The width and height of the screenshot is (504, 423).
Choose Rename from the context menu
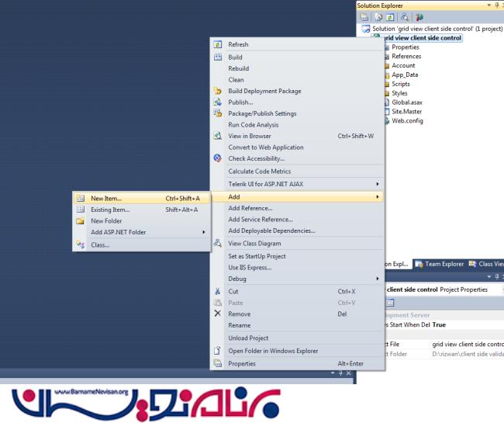point(240,325)
